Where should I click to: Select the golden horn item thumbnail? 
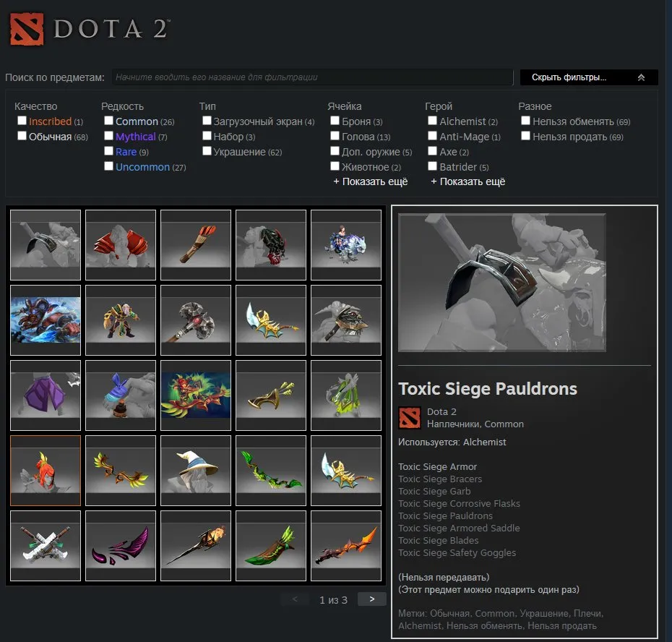(271, 395)
